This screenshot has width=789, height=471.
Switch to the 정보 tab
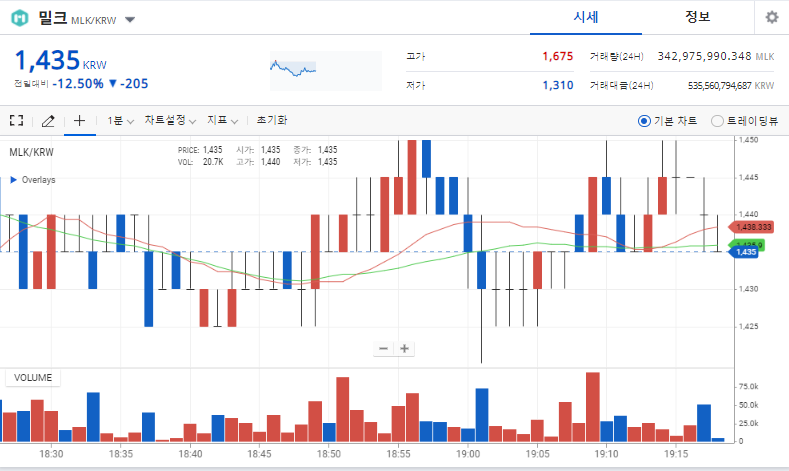point(697,17)
